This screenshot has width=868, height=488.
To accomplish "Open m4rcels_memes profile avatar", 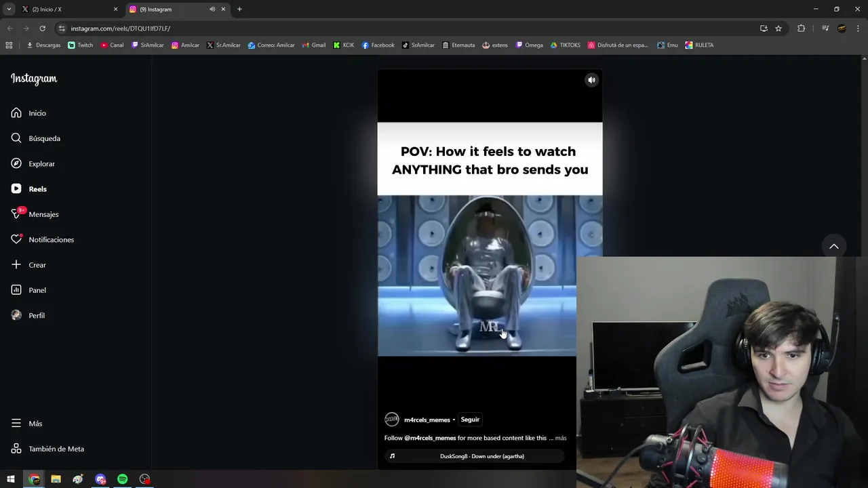I will (x=392, y=420).
